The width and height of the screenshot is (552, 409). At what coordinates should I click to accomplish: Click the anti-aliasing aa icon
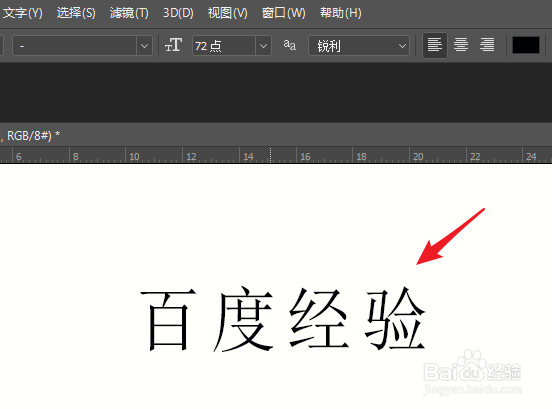coord(289,45)
